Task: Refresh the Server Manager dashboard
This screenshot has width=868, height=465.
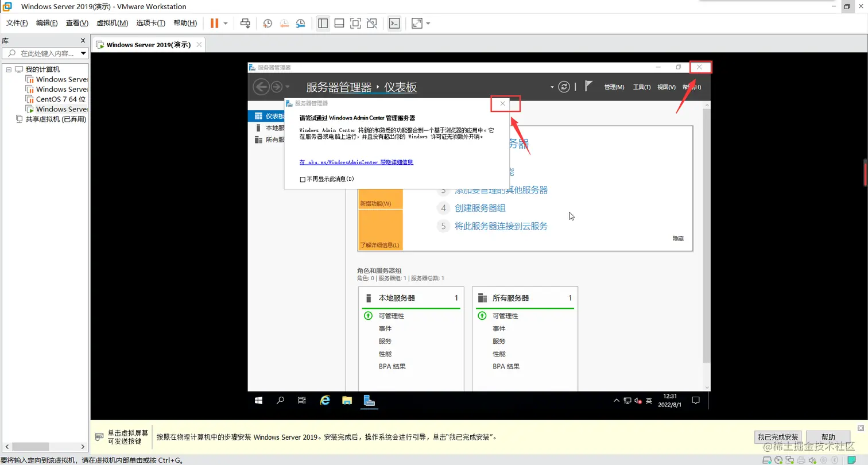Action: [x=564, y=86]
